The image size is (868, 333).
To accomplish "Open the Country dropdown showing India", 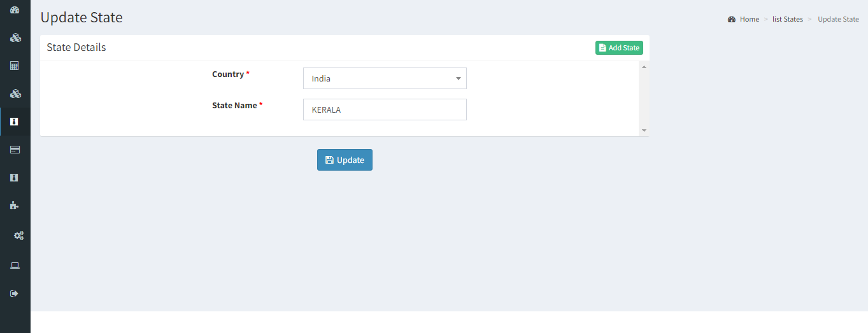I will pyautogui.click(x=385, y=78).
